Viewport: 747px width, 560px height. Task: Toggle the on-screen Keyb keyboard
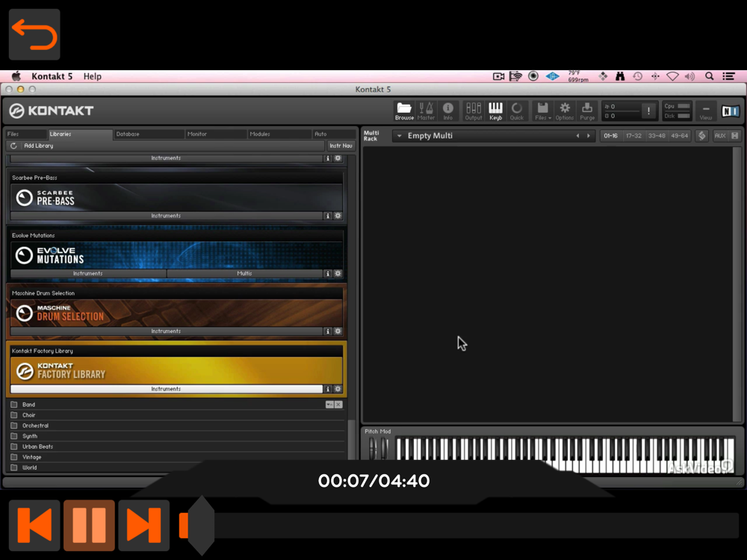pos(495,111)
